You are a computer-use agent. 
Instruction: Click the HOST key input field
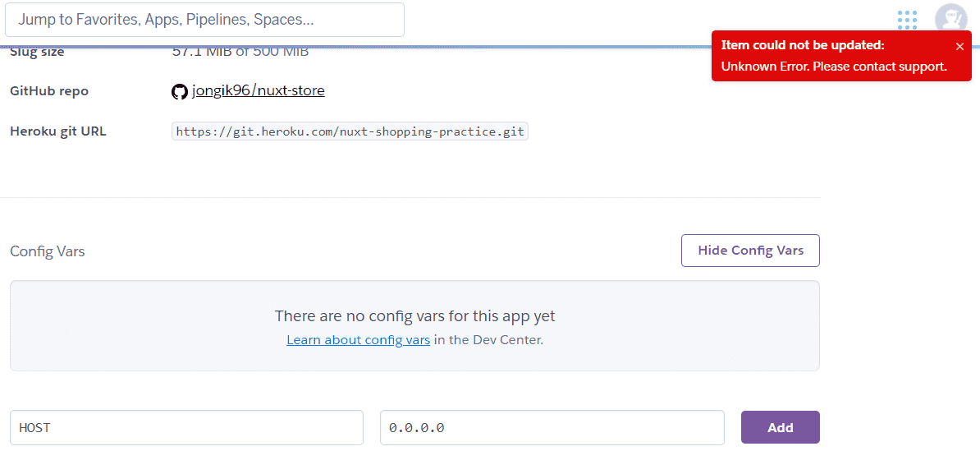pyautogui.click(x=186, y=427)
